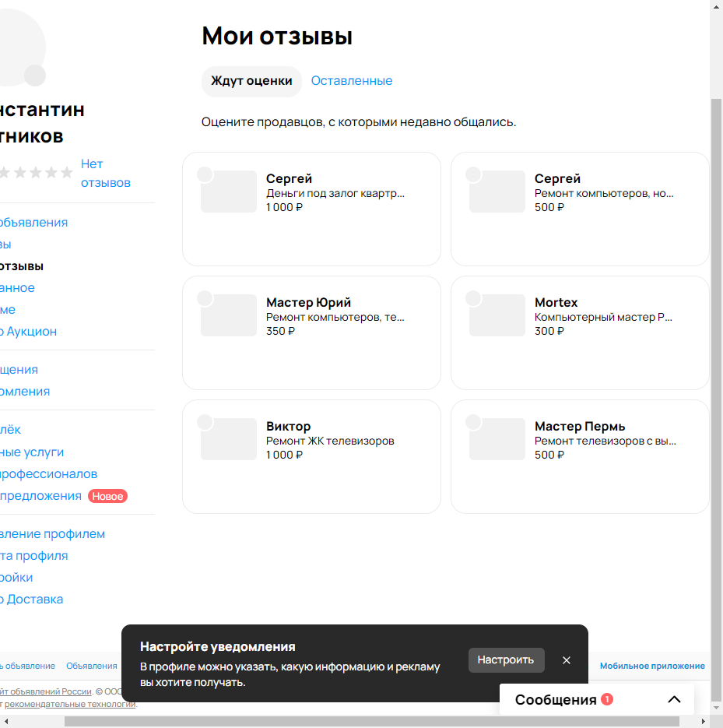Go to the объявления sidebar link

coord(33,223)
